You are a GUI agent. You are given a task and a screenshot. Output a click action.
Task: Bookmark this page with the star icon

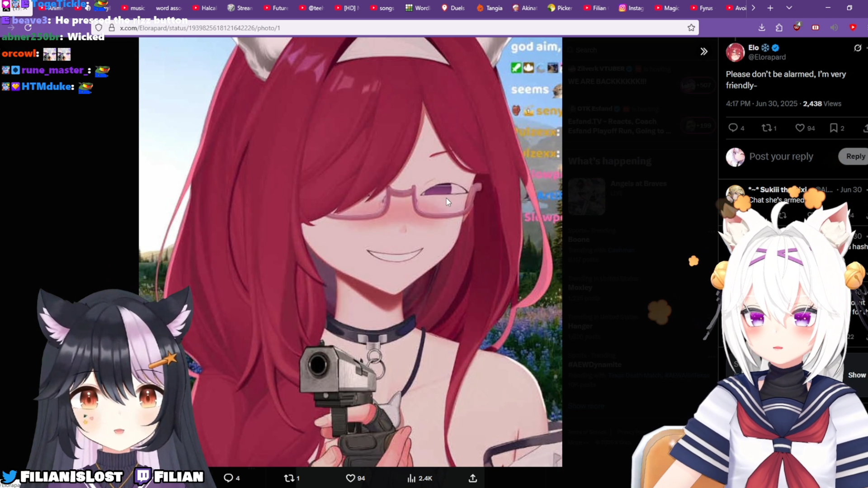pos(691,28)
